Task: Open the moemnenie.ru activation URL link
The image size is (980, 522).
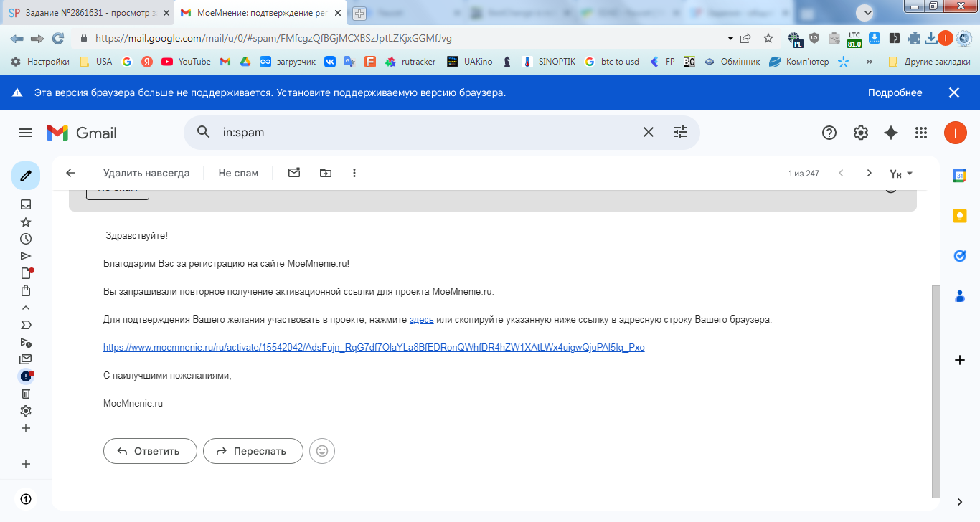Action: (374, 348)
